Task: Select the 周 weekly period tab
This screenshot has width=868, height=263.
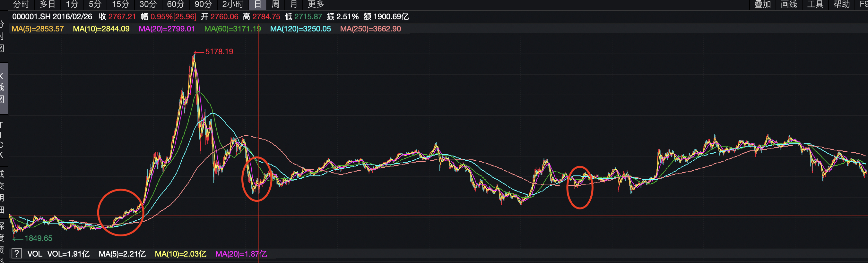Action: click(x=275, y=4)
